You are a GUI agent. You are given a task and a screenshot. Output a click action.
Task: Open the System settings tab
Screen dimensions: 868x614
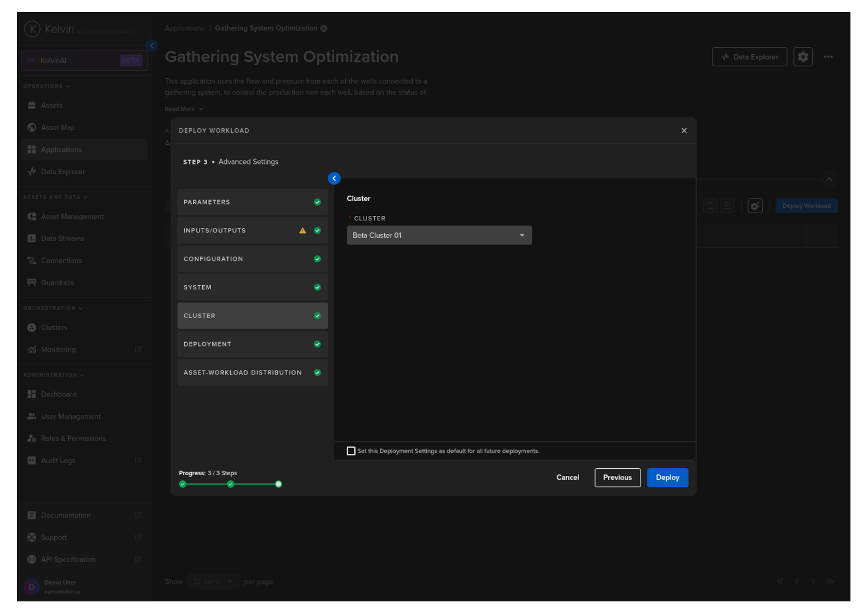(252, 287)
